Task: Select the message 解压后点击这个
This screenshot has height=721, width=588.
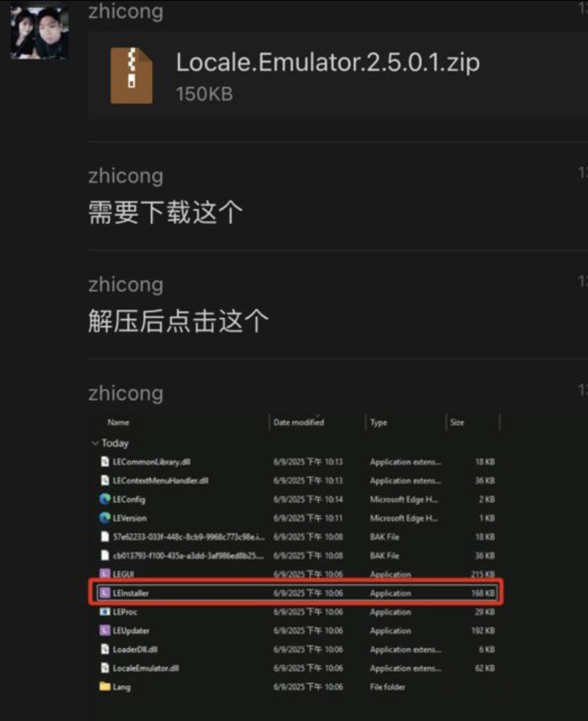Action: [x=178, y=321]
